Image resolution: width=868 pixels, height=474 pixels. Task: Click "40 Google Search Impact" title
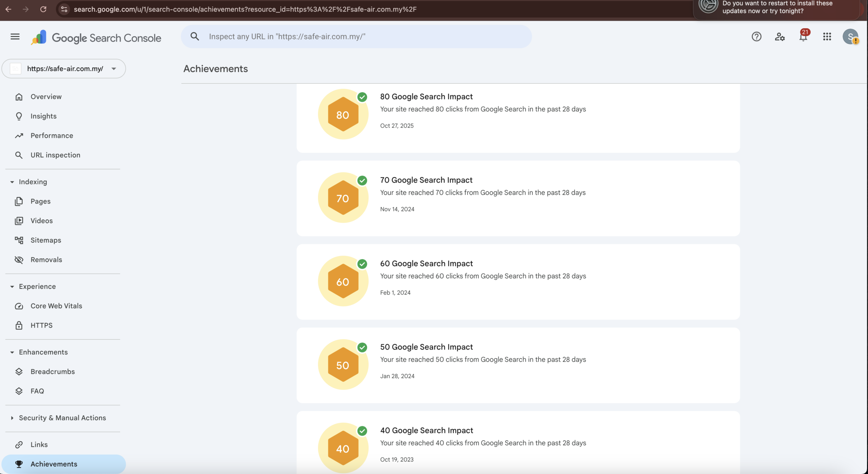coord(426,430)
